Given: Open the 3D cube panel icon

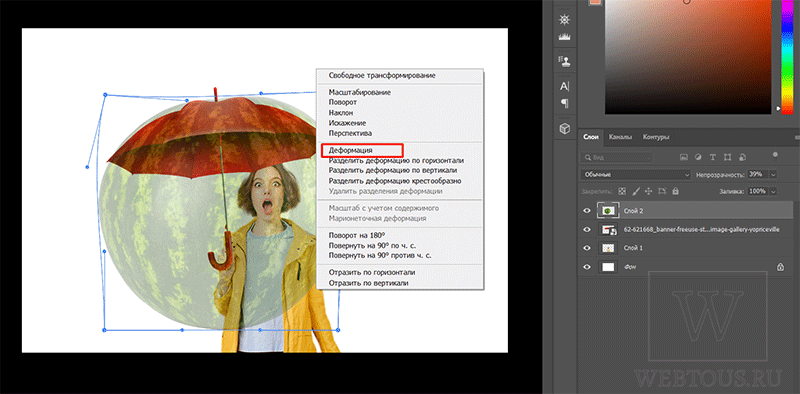Looking at the screenshot, I should pyautogui.click(x=565, y=129).
